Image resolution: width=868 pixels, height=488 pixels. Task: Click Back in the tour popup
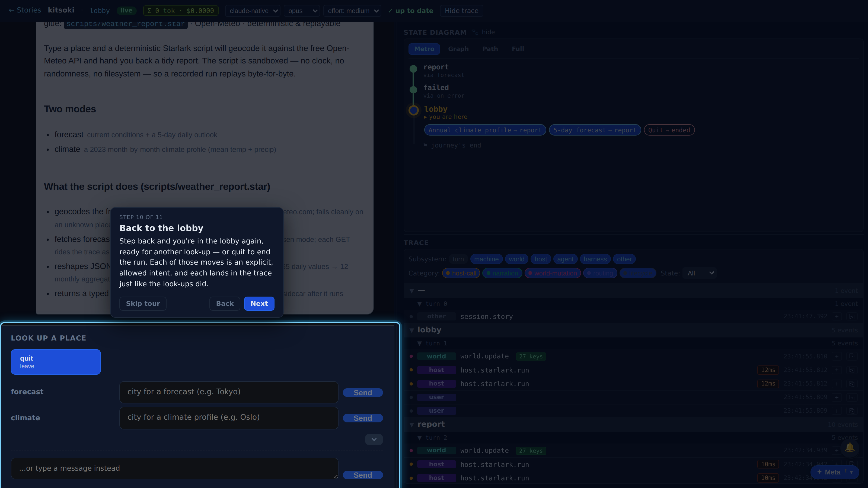225,303
